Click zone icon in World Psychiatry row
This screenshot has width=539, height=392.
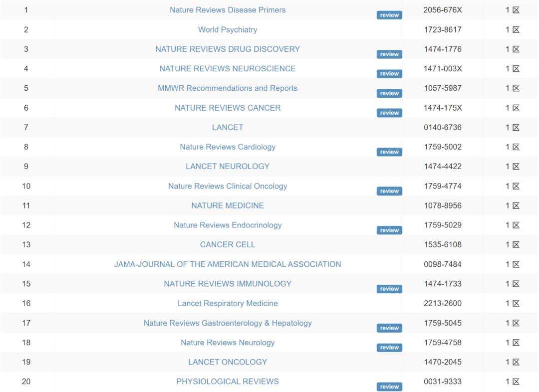(x=516, y=29)
